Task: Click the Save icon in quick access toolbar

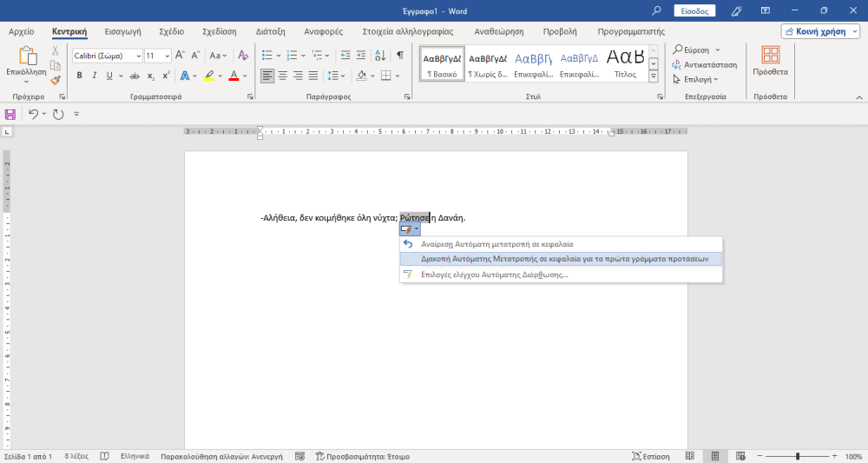Action: click(10, 114)
